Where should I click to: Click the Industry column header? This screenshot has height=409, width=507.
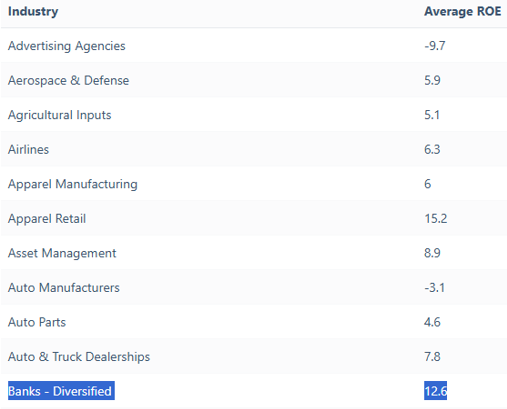pyautogui.click(x=33, y=12)
